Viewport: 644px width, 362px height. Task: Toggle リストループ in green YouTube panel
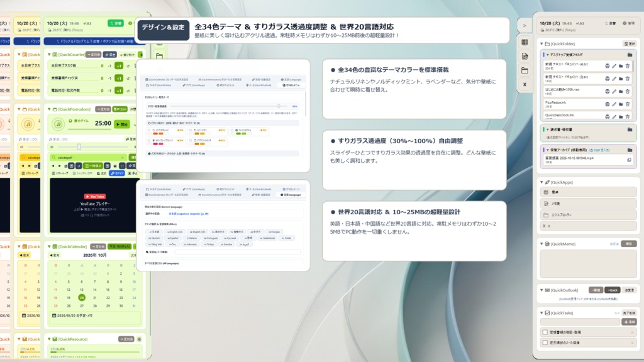click(x=60, y=173)
